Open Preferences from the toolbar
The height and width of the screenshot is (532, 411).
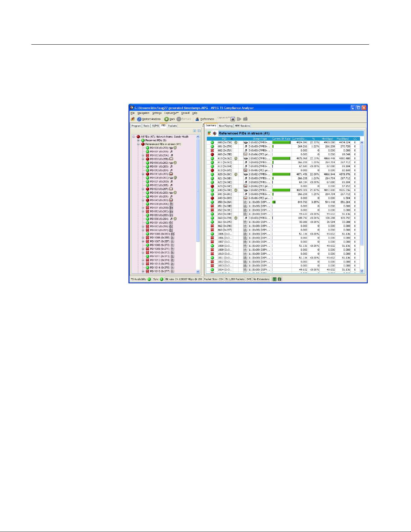pyautogui.click(x=205, y=119)
